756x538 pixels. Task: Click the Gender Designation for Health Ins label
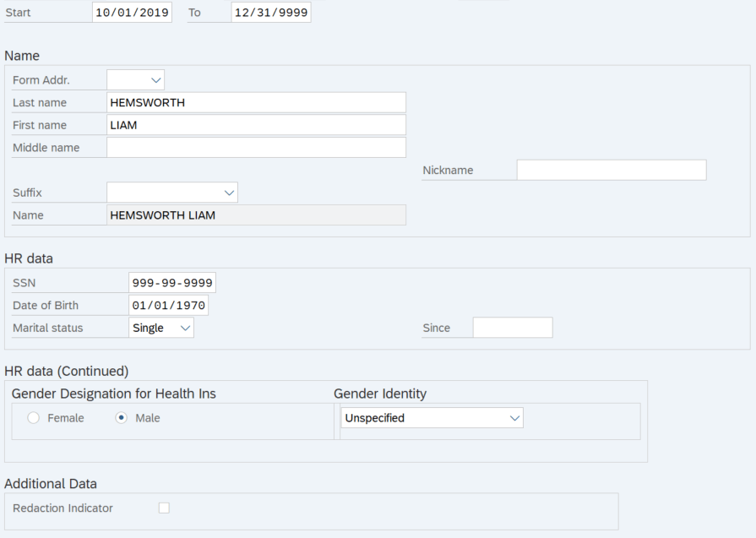114,394
